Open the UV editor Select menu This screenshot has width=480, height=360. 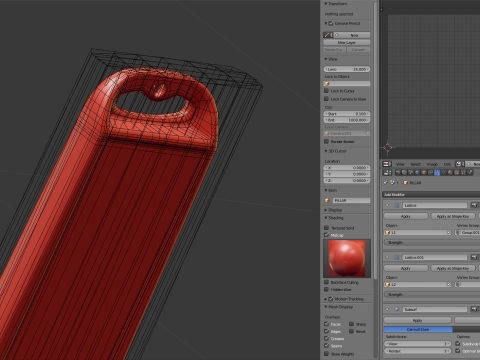point(415,164)
